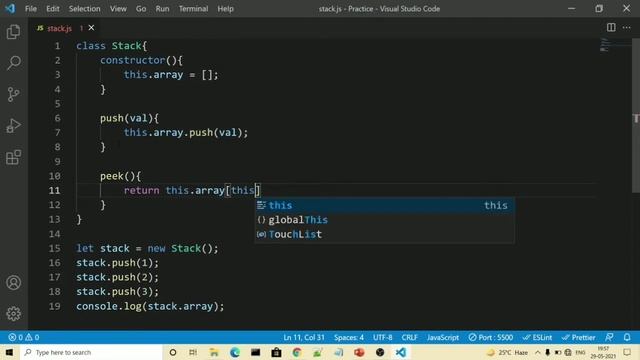This screenshot has height=360, width=640.
Task: Click 'Ln 11, Col 31' in status bar
Action: pos(304,338)
